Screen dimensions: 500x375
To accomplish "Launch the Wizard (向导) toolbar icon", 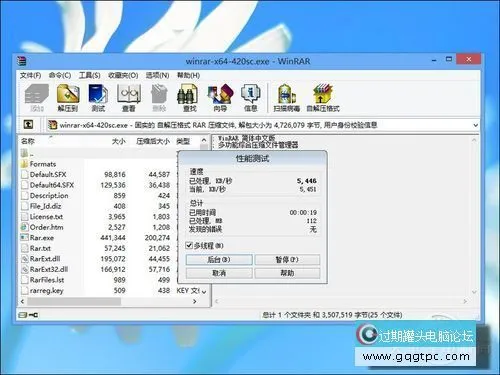I will point(220,98).
